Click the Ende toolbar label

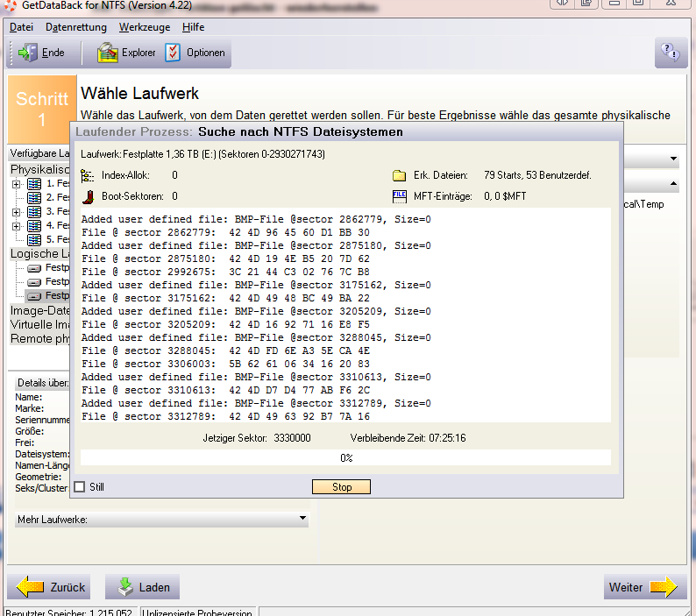click(53, 53)
